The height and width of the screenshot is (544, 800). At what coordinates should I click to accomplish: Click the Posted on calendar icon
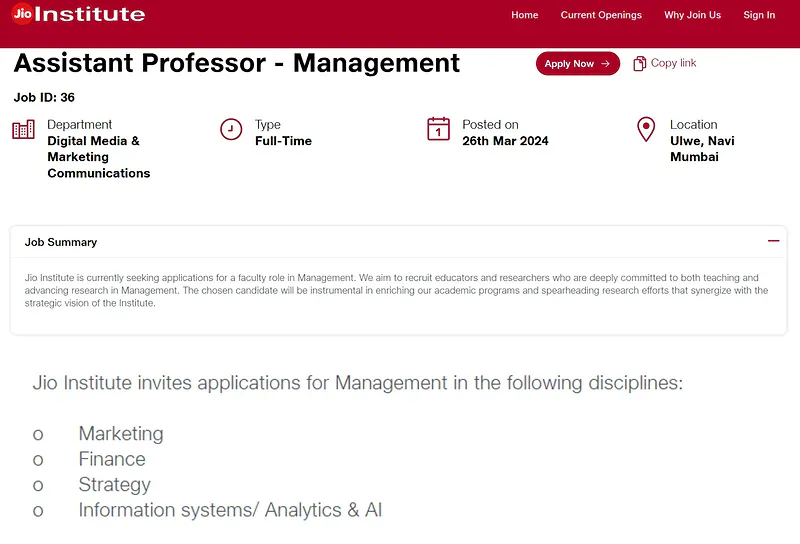(x=438, y=129)
